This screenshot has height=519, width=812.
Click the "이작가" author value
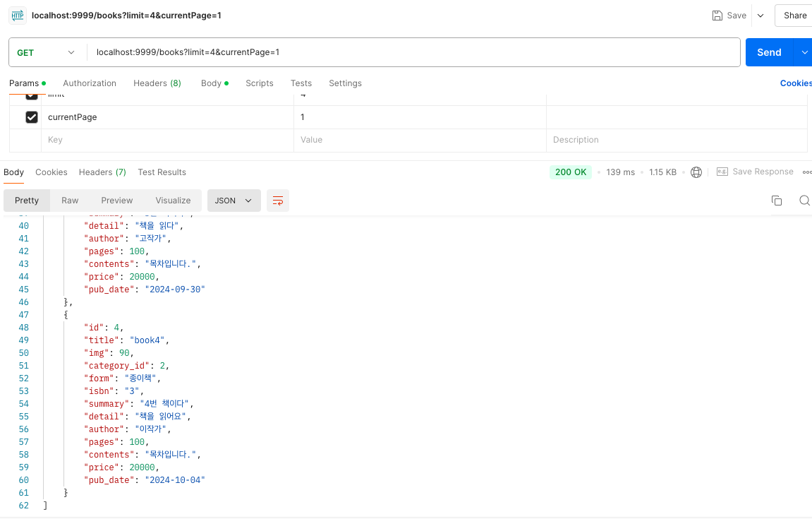click(151, 429)
